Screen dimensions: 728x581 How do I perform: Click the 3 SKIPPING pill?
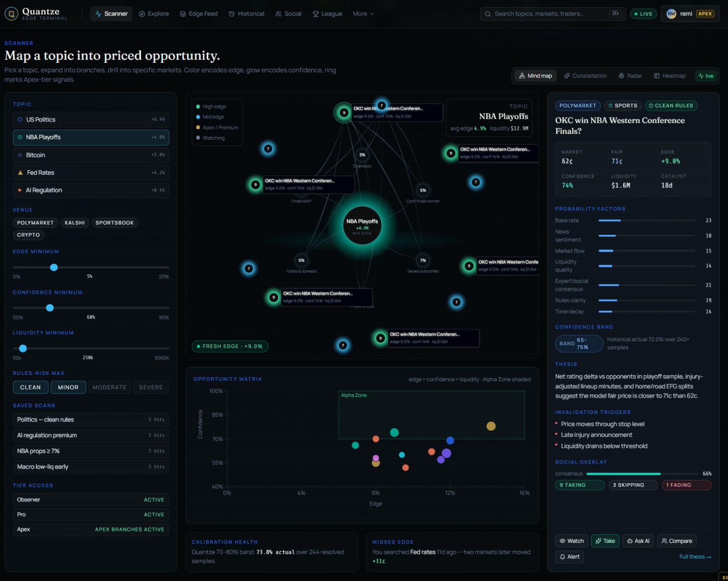[x=633, y=485]
